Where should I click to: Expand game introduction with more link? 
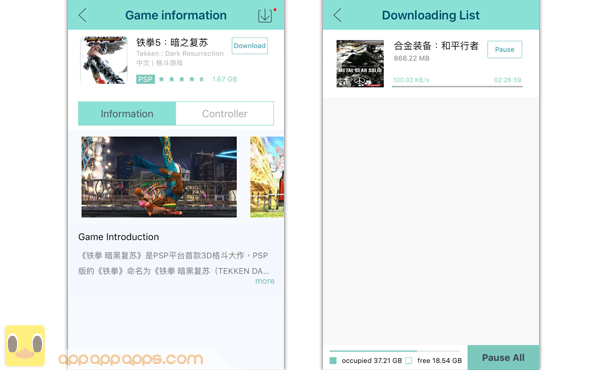[265, 281]
